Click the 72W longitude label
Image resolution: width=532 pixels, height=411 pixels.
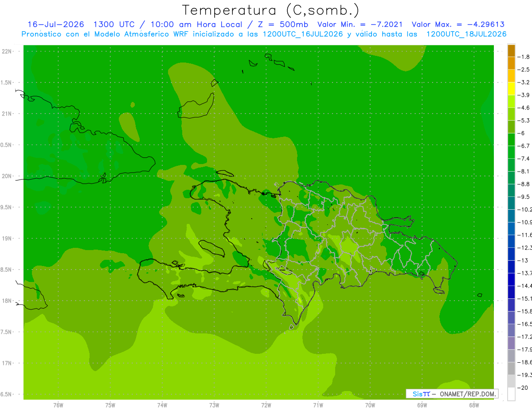266,405
